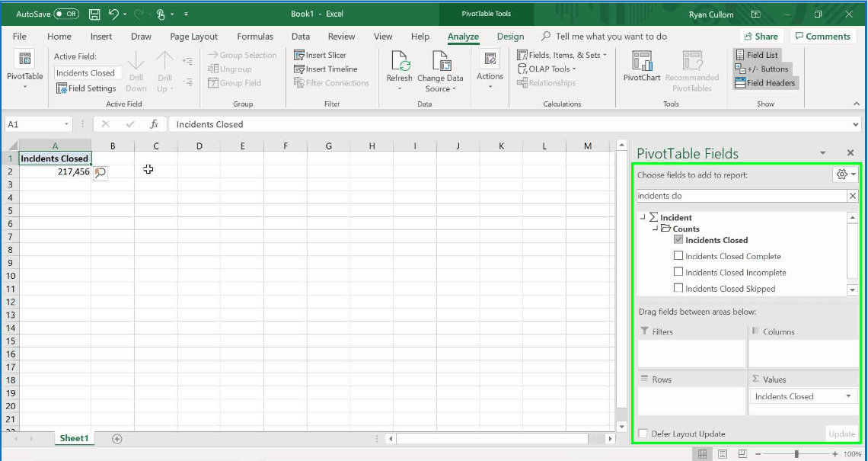The height and width of the screenshot is (461, 868).
Task: Open the File menu
Action: click(19, 36)
